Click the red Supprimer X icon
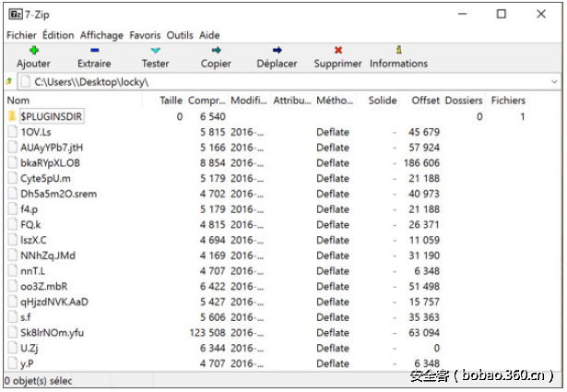The image size is (567, 392). [337, 51]
